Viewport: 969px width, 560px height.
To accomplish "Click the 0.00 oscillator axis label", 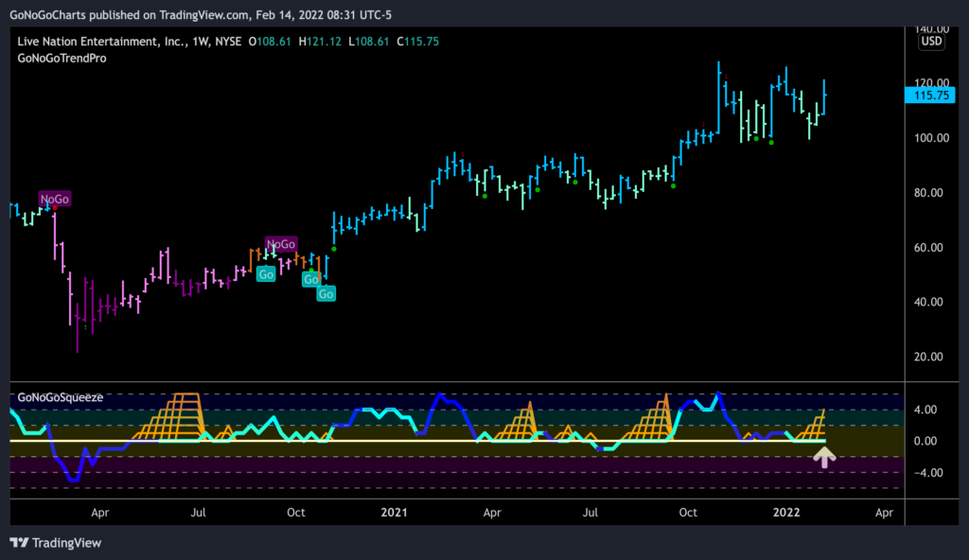I will 925,441.
